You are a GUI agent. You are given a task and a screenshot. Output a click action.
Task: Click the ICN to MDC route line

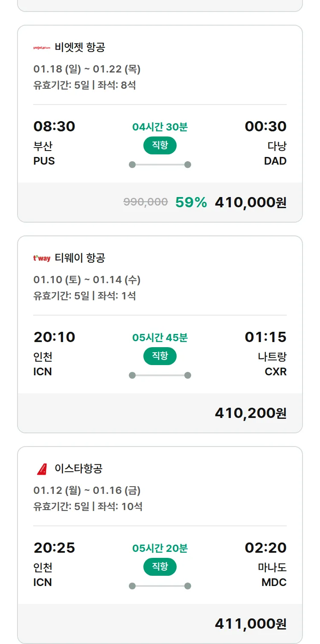point(160,586)
